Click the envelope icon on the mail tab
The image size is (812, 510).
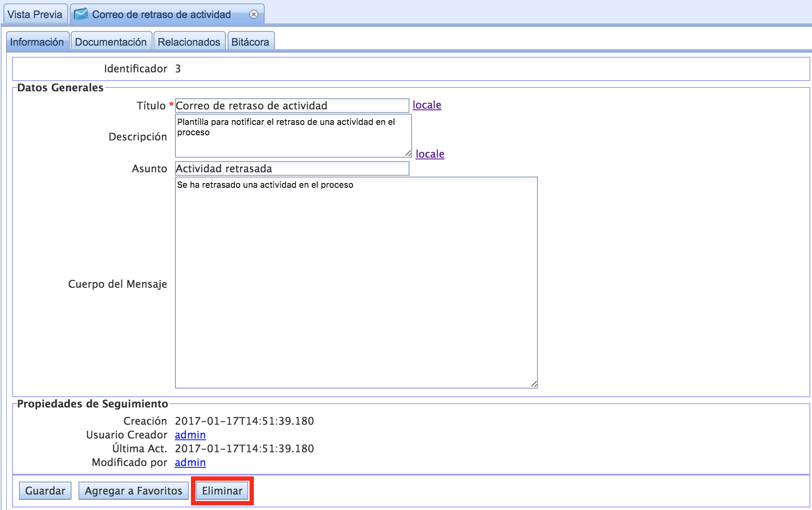click(x=81, y=14)
